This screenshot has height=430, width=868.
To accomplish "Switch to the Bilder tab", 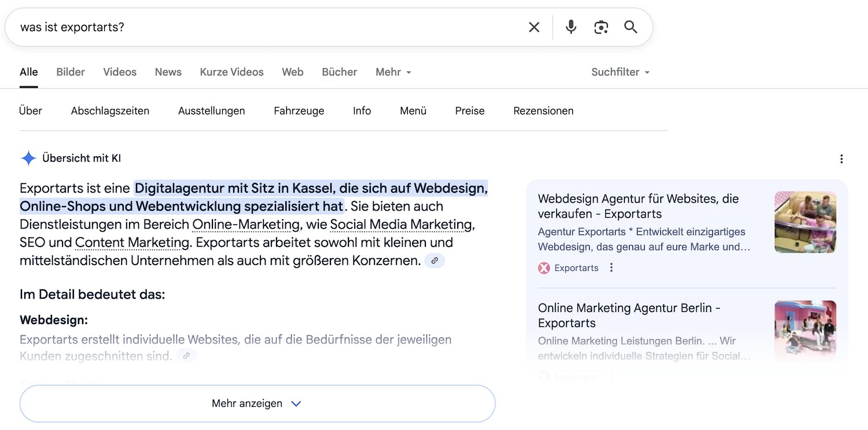I will 71,72.
